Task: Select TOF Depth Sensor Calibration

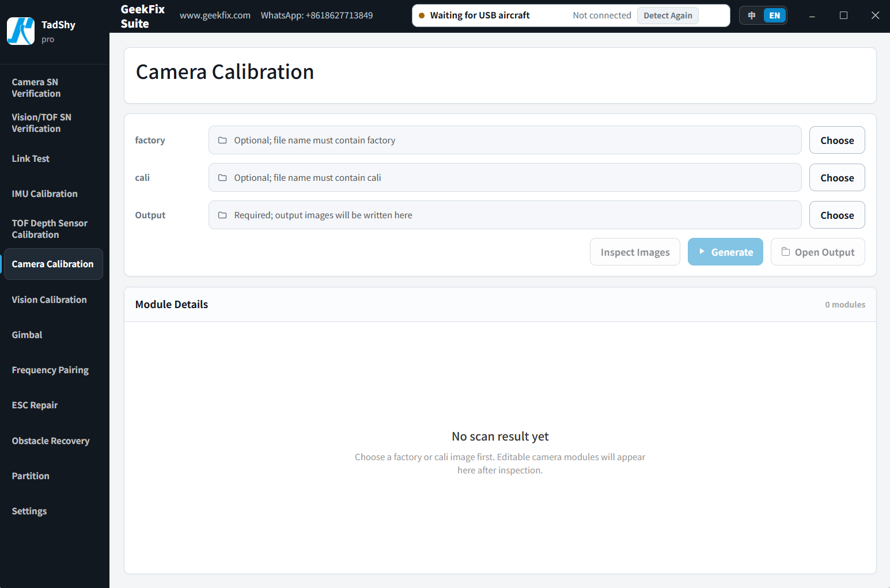Action: (x=54, y=229)
